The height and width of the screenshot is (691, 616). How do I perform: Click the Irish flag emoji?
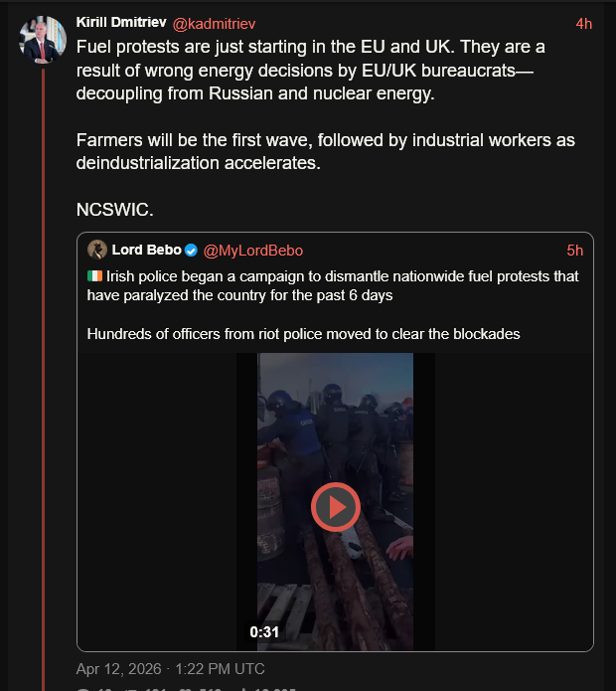pyautogui.click(x=95, y=276)
